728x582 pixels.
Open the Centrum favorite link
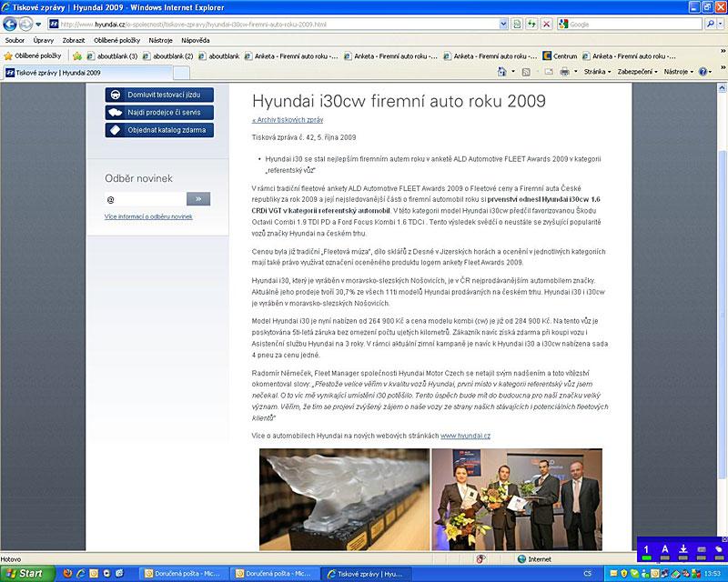(x=560, y=56)
